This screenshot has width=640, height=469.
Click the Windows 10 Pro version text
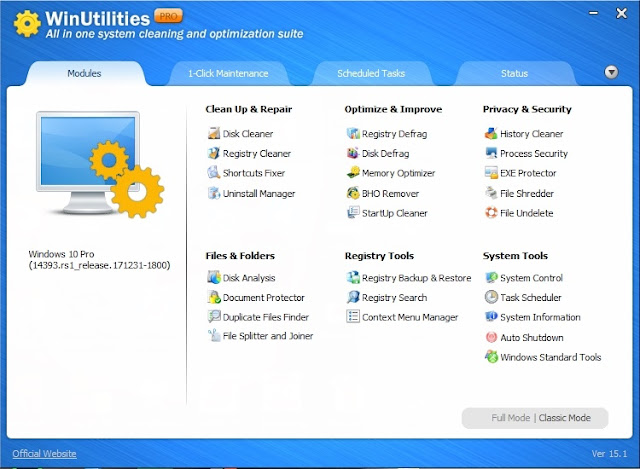(x=99, y=260)
